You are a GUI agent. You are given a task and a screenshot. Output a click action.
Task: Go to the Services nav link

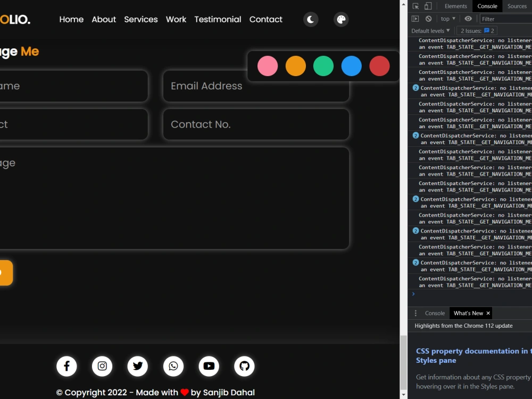click(141, 19)
